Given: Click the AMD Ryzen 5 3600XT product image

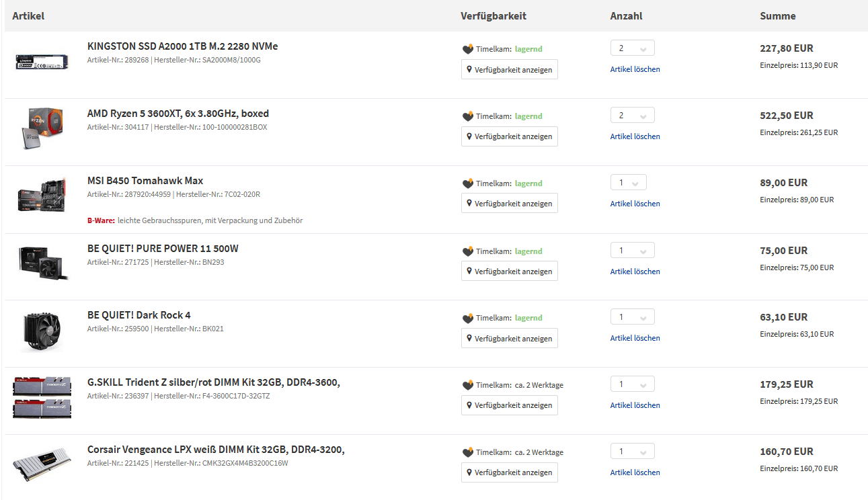Looking at the screenshot, I should [42, 128].
